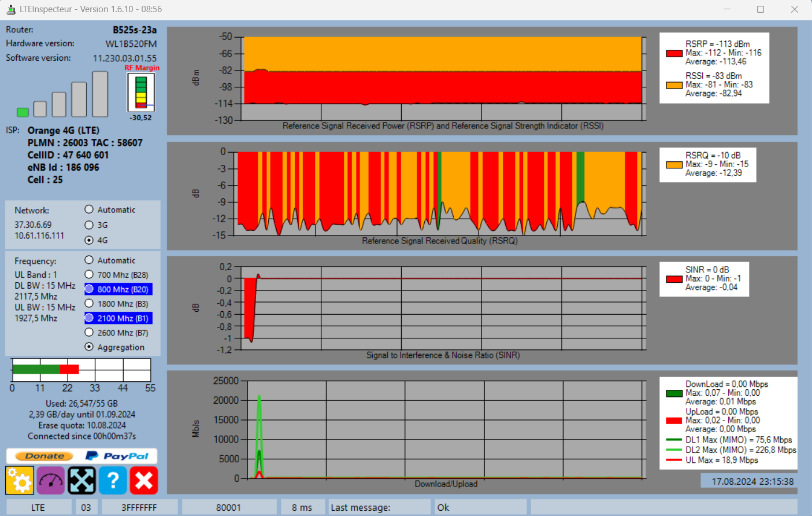Screen dimensions: 812x516
Task: Click the ISP name Orange 4G (LTE)
Action: pyautogui.click(x=64, y=131)
